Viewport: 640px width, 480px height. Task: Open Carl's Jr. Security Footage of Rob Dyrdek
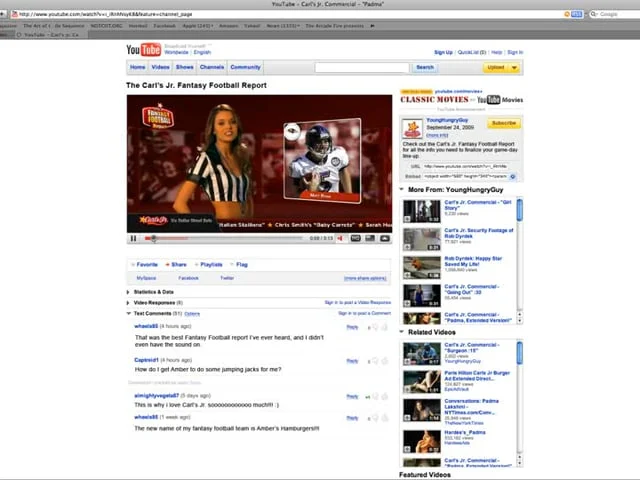coord(479,233)
